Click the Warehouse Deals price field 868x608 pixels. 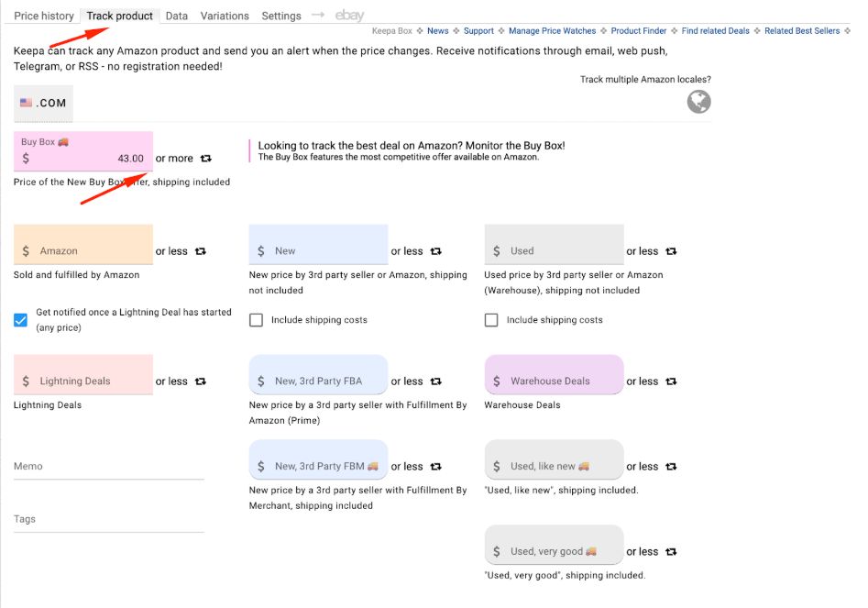[x=554, y=375]
